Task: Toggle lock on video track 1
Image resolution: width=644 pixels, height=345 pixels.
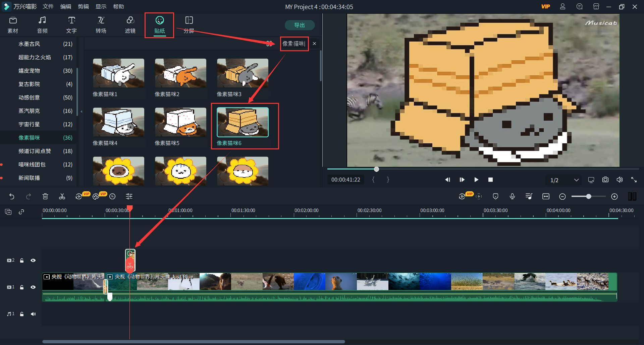Action: [x=22, y=287]
